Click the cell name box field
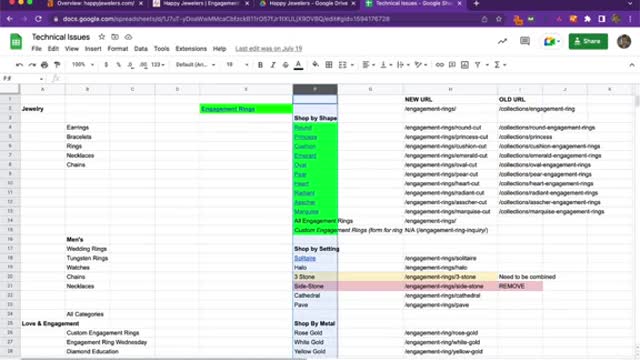 coord(23,78)
